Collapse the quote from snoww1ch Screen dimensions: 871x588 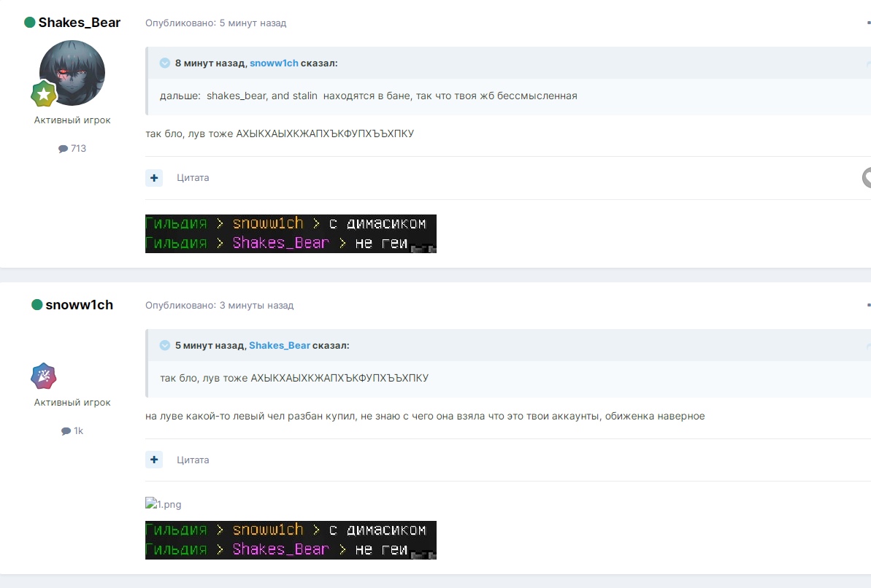click(165, 63)
